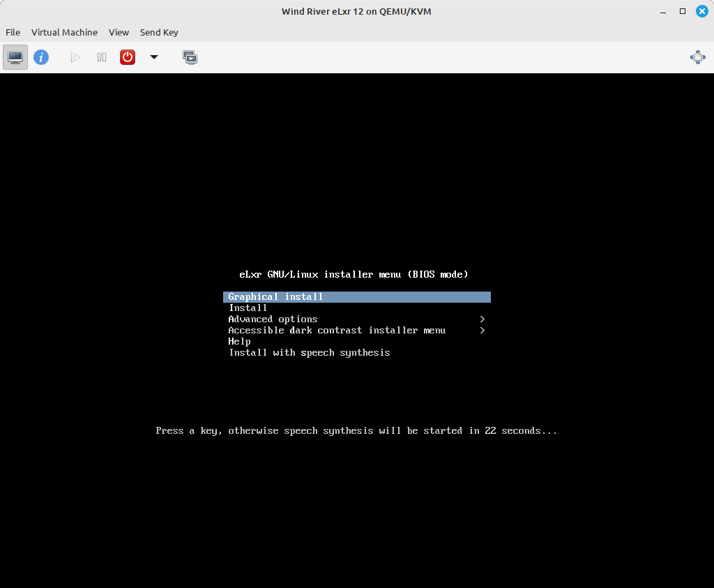This screenshot has width=714, height=588.
Task: Select the Install menu entry
Action: pyautogui.click(x=248, y=308)
